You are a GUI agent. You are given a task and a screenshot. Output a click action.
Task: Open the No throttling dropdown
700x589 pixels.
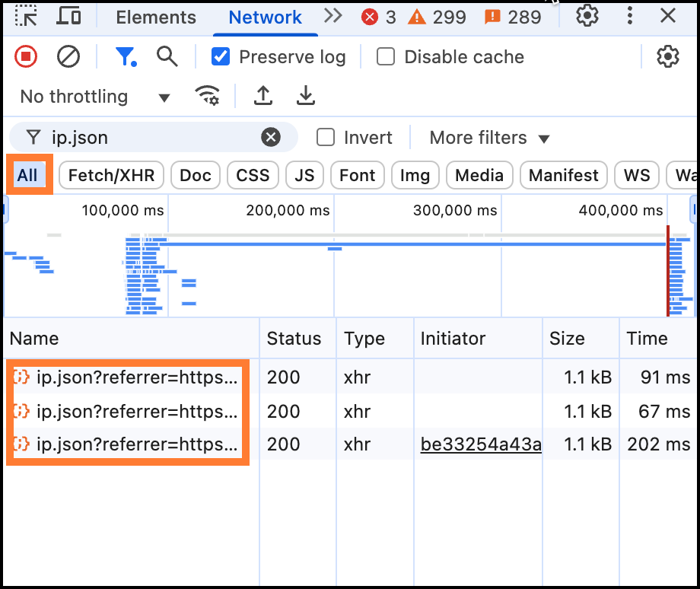click(x=95, y=97)
